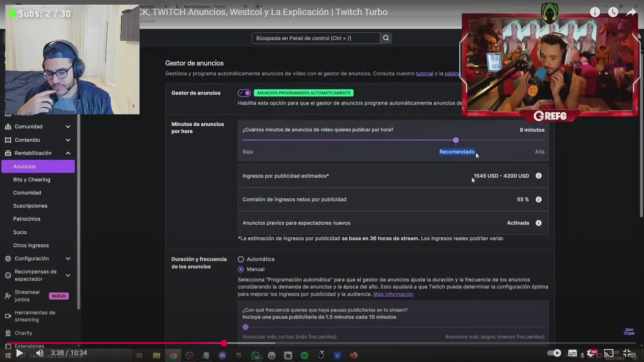Focus the Búsqueda en Panel de control field
This screenshot has height=362, width=644.
[x=316, y=38]
